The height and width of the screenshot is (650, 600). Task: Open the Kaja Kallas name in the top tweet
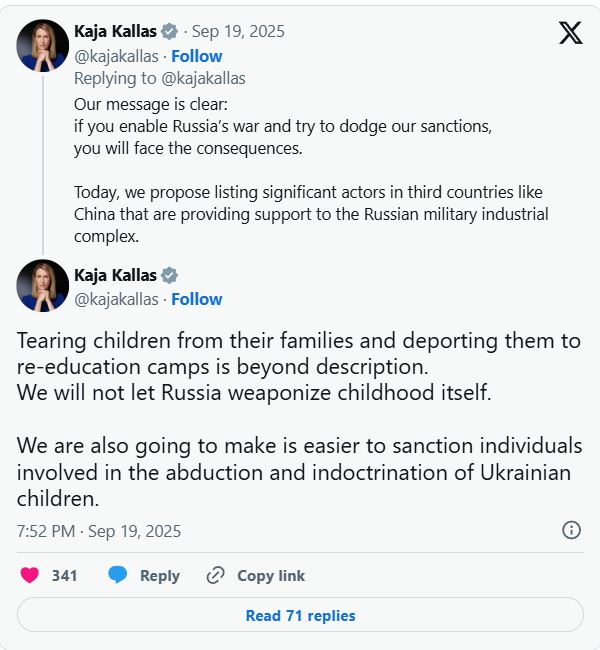(x=115, y=32)
